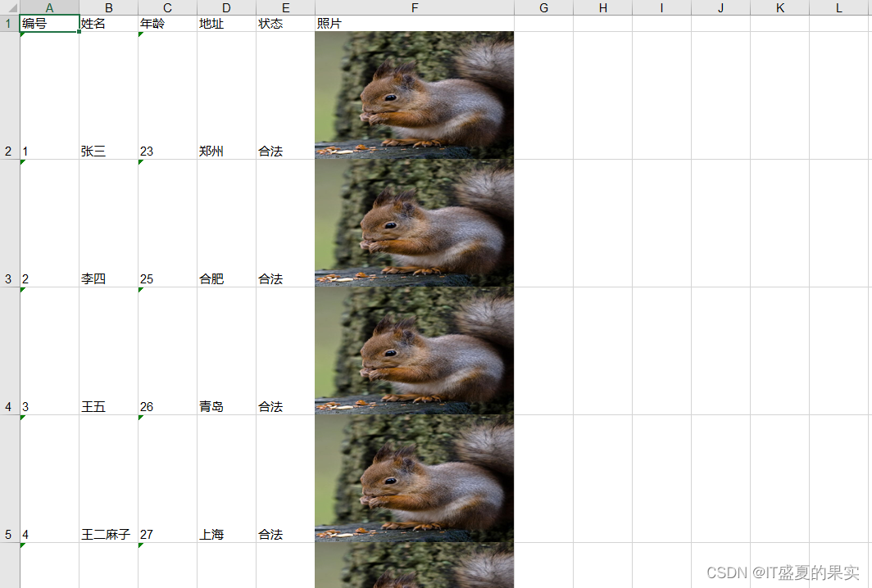
Task: Click ID cell 3 in 王五's row
Action: [x=49, y=351]
